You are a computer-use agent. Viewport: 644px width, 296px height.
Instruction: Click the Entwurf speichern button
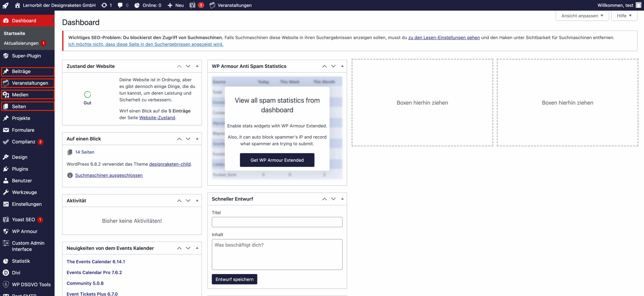click(x=234, y=279)
